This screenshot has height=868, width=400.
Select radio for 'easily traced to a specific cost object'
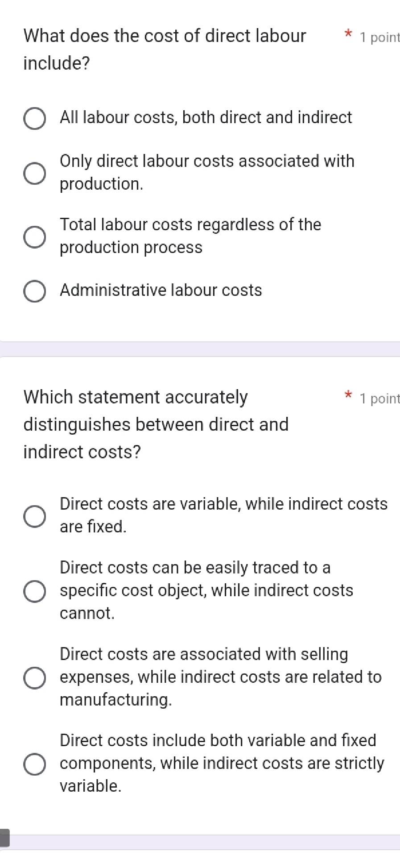[x=34, y=591]
